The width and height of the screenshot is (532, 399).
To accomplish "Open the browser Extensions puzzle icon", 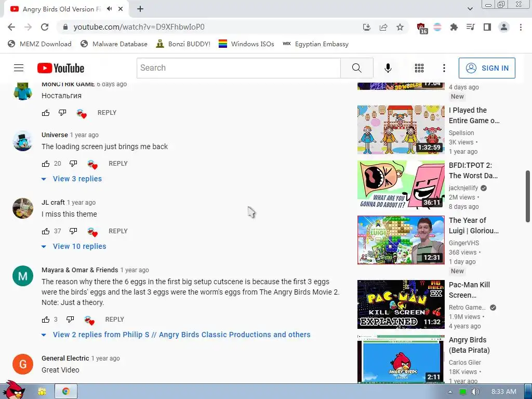I will pos(454,27).
